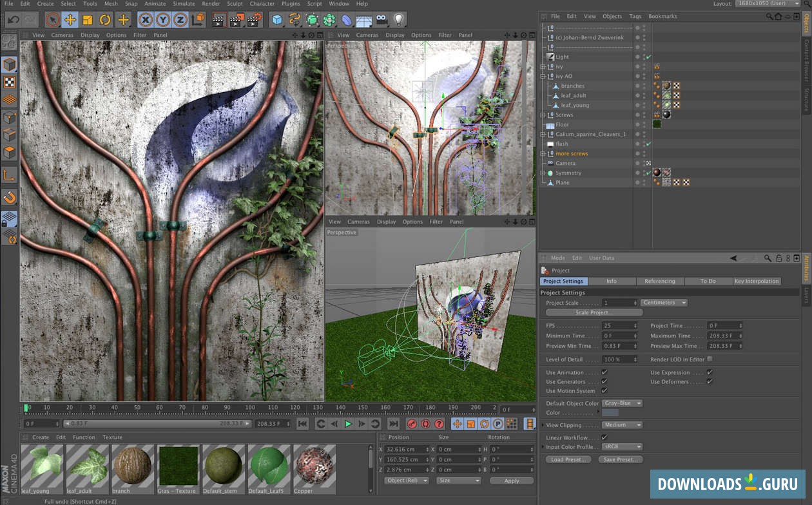This screenshot has height=505, width=812.
Task: Open the Default Object Color Gray-Blue dropdown
Action: 622,403
